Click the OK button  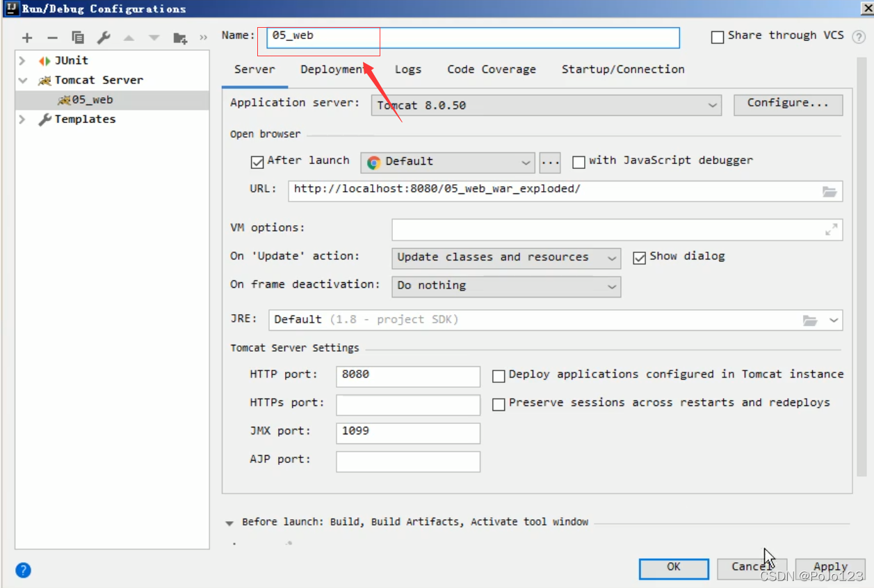pyautogui.click(x=674, y=568)
